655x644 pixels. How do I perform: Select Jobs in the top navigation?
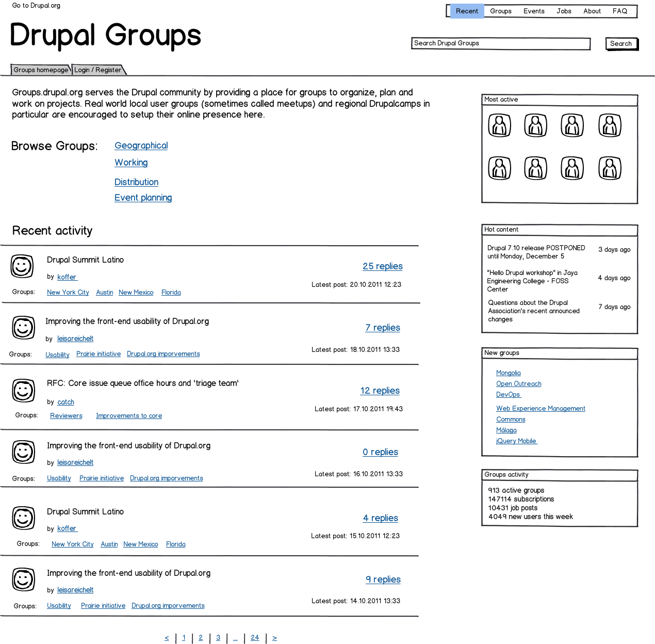(x=564, y=11)
